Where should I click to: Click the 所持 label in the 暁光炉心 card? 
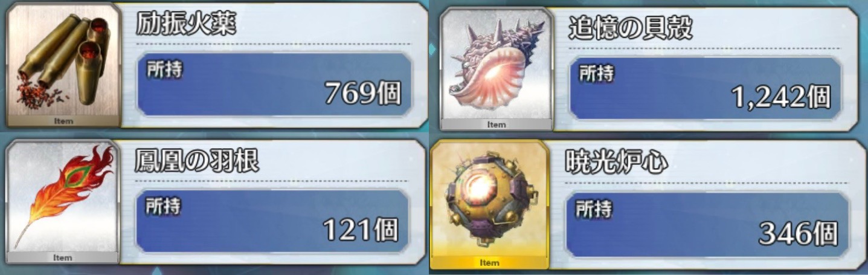point(594,210)
